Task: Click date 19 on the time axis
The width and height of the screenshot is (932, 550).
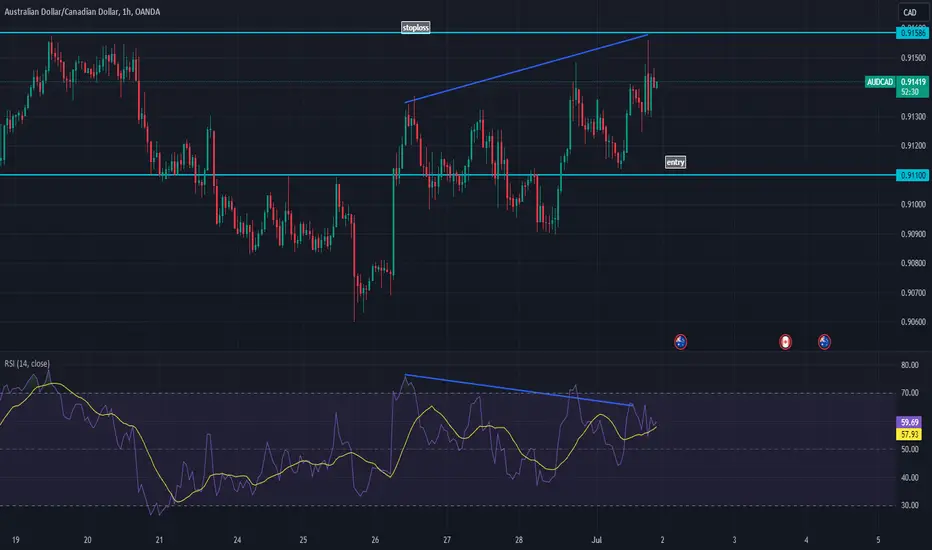Action: [x=15, y=540]
